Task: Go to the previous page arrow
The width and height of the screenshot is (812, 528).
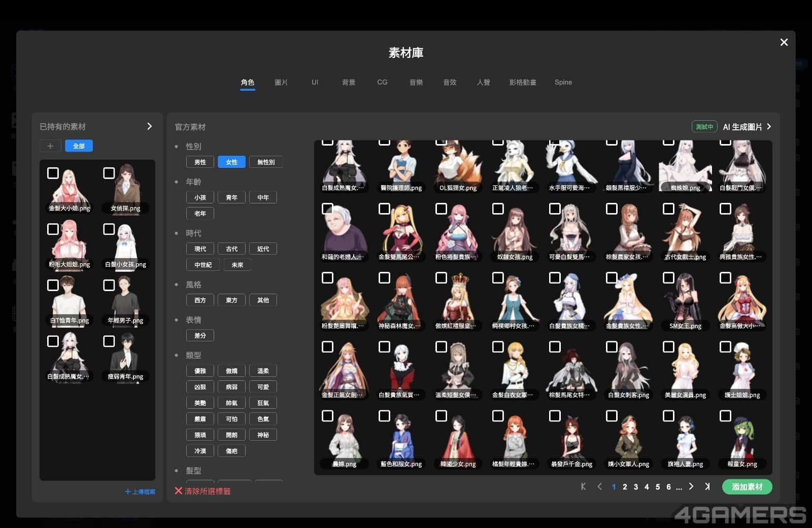Action: (599, 486)
